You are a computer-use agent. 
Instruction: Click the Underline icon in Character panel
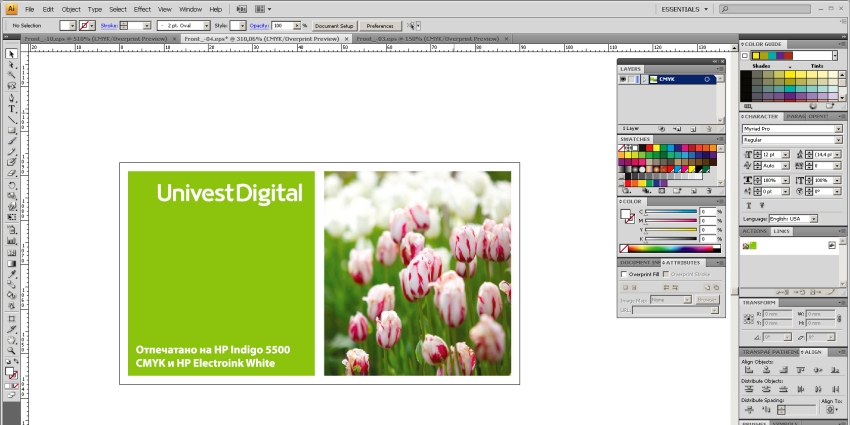pyautogui.click(x=749, y=205)
